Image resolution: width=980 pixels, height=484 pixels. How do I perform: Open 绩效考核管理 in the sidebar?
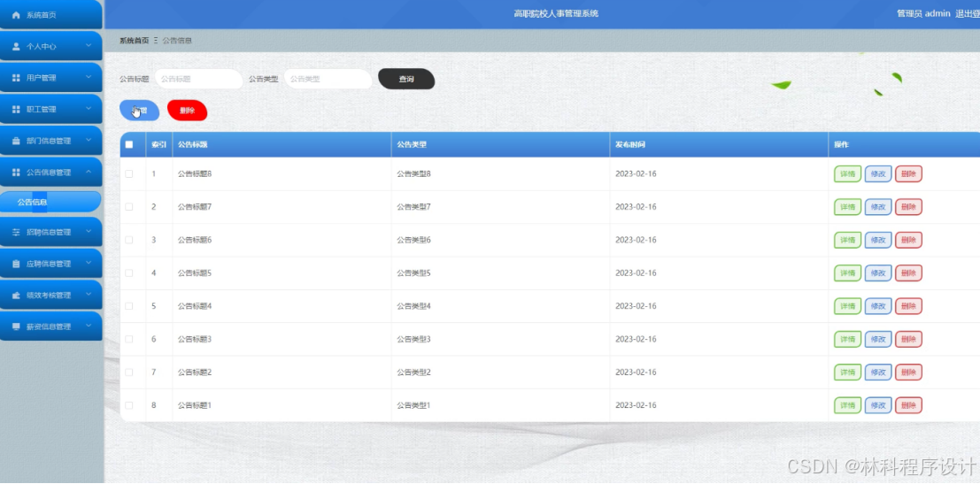[x=50, y=295]
